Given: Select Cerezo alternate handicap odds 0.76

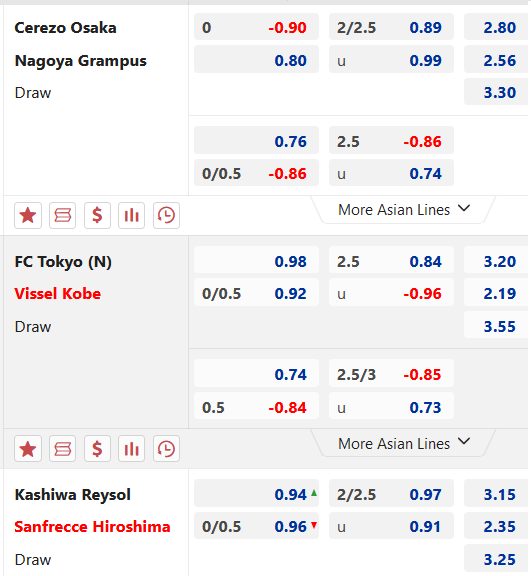Looking at the screenshot, I should point(256,140).
